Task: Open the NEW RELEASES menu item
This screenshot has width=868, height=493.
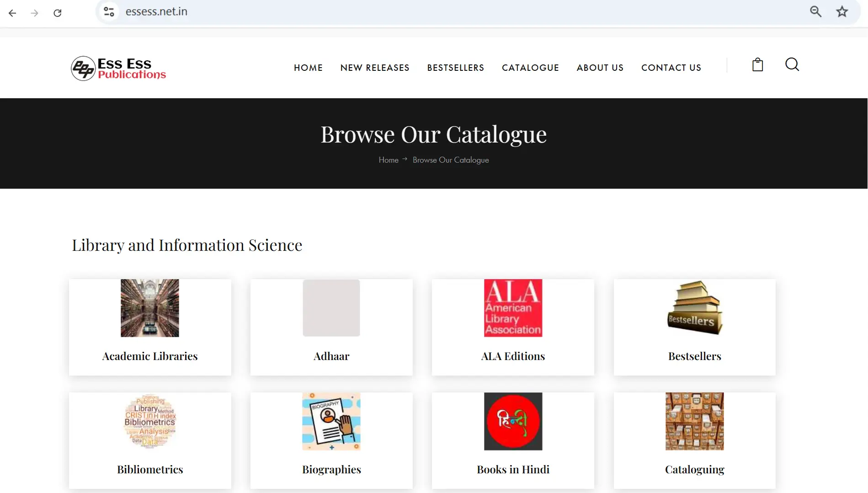Action: [375, 68]
